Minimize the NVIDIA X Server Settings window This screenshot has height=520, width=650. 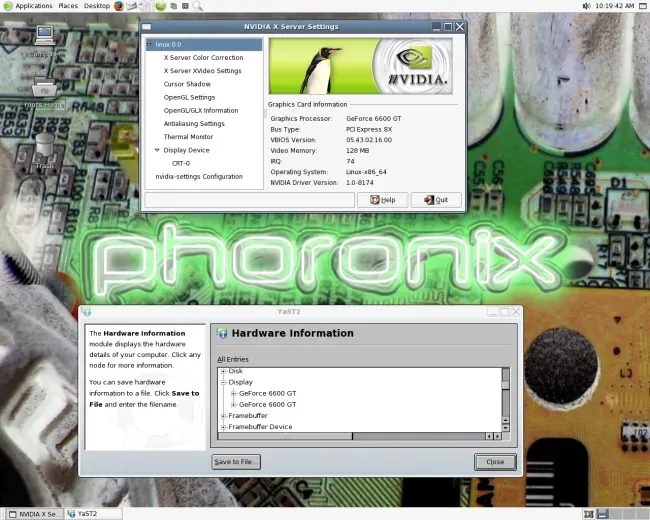tap(436, 27)
